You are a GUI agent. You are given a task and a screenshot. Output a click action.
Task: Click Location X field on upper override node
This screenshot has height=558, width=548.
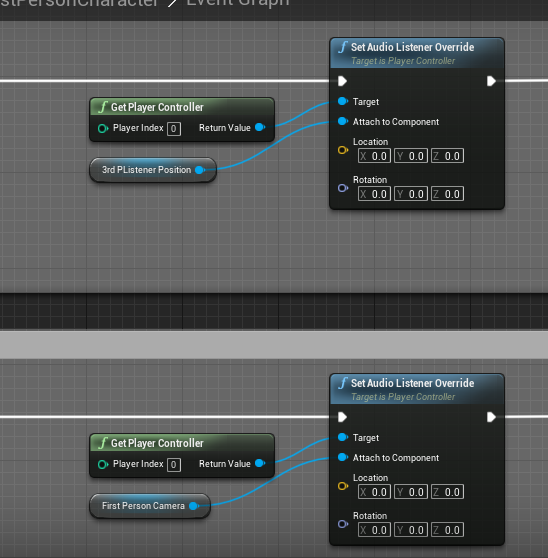point(374,156)
